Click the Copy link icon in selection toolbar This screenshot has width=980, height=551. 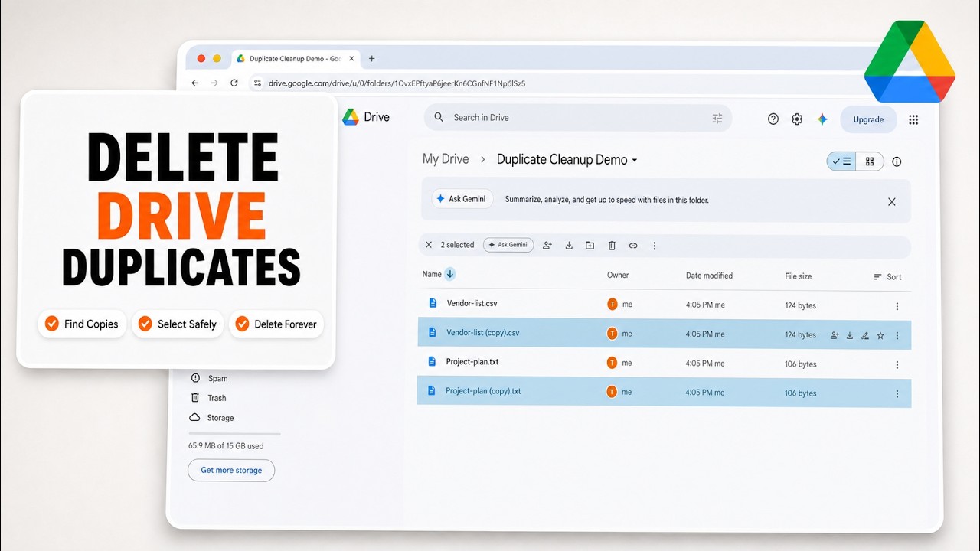tap(633, 246)
